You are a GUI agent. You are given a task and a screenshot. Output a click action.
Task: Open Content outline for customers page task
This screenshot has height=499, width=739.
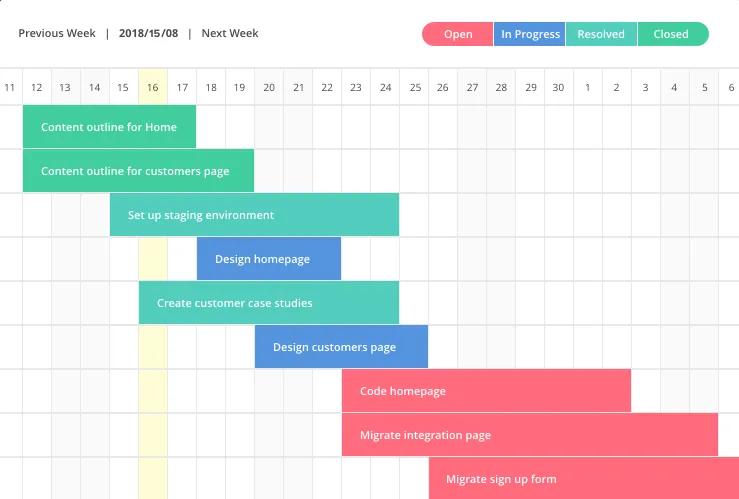pos(139,171)
